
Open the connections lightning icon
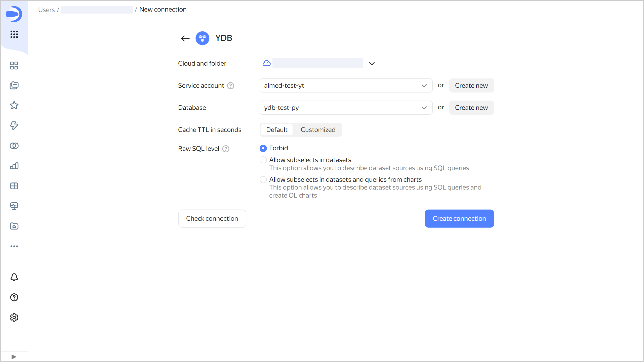click(14, 125)
